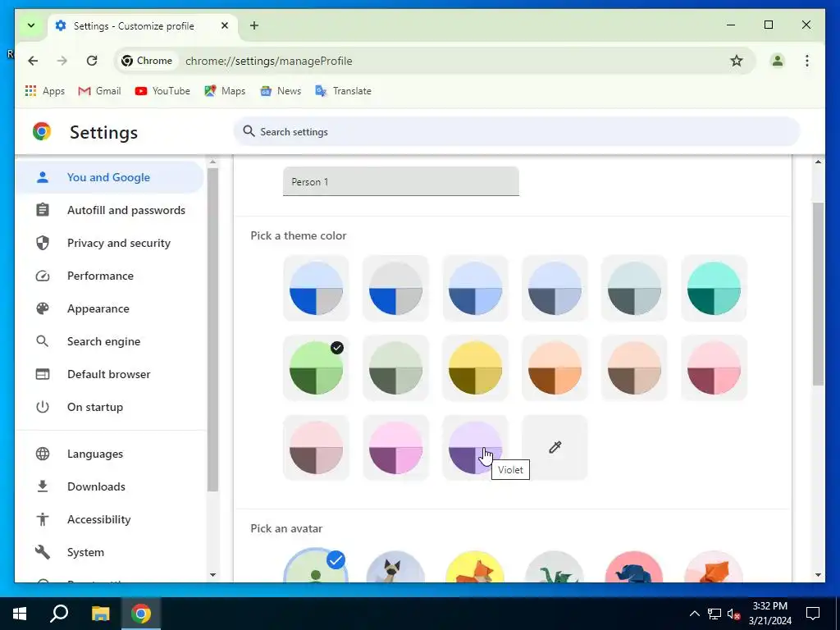This screenshot has height=630, width=840.
Task: Open the tab search chevron
Action: (x=31, y=25)
